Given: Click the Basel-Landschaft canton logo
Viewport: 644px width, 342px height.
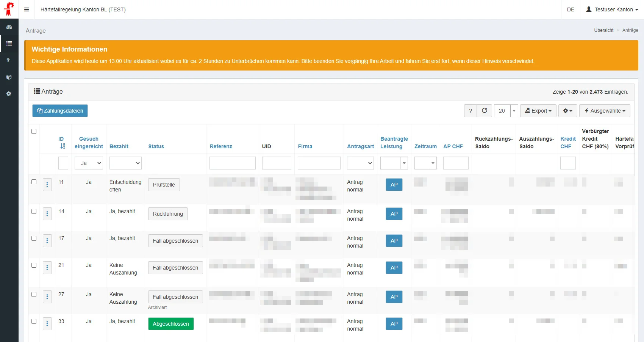Looking at the screenshot, I should pyautogui.click(x=9, y=9).
